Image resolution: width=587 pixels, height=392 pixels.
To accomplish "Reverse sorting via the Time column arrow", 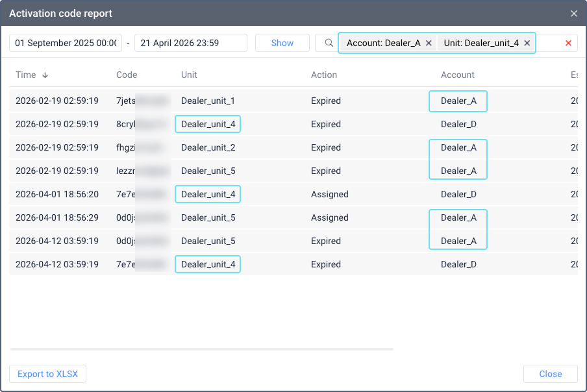I will click(44, 75).
